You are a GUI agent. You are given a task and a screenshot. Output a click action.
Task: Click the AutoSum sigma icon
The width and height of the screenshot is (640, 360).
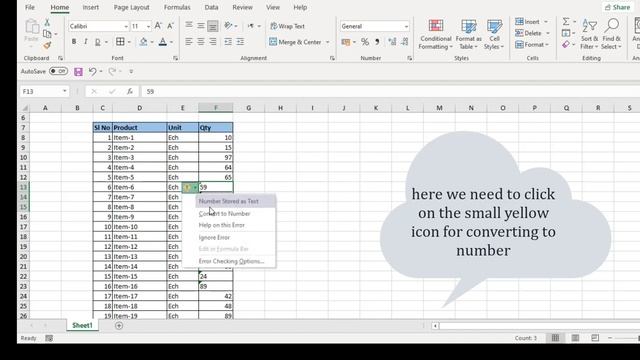click(566, 21)
